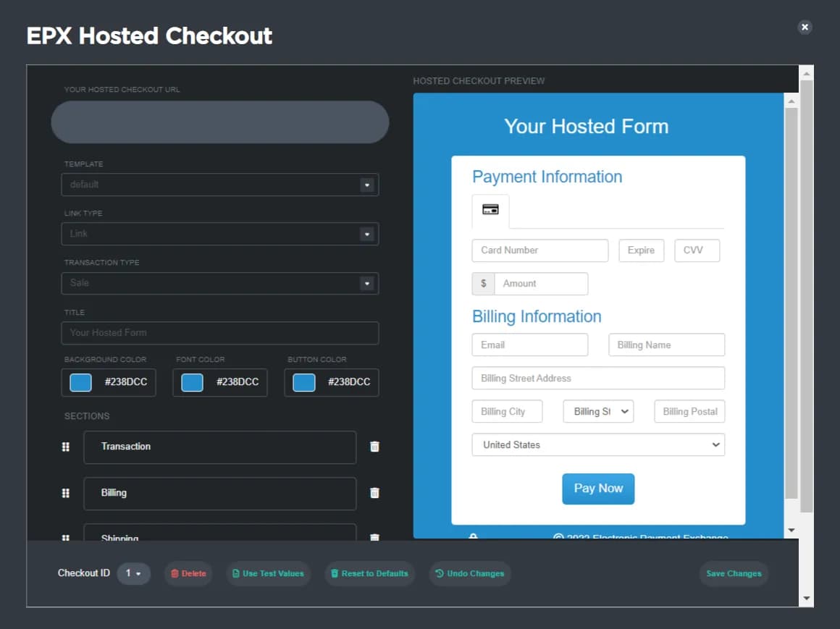Pick the font color swatch
This screenshot has height=629, width=840.
(x=193, y=382)
